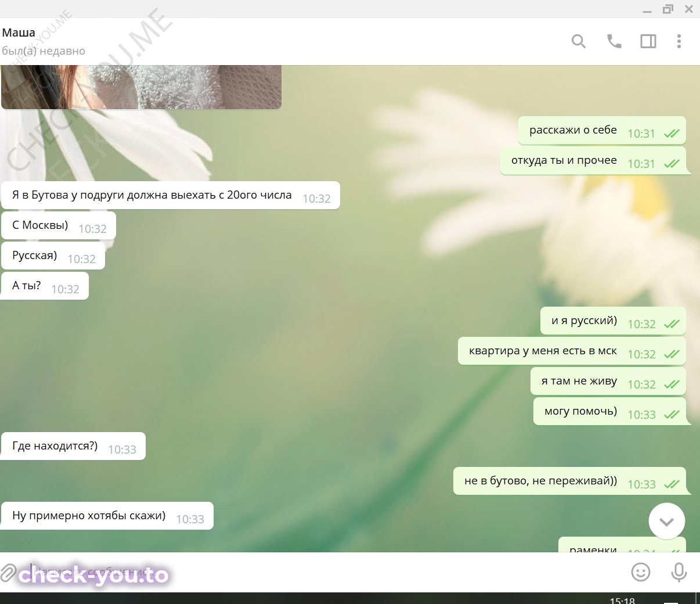Start a voice call with Маша

[614, 41]
